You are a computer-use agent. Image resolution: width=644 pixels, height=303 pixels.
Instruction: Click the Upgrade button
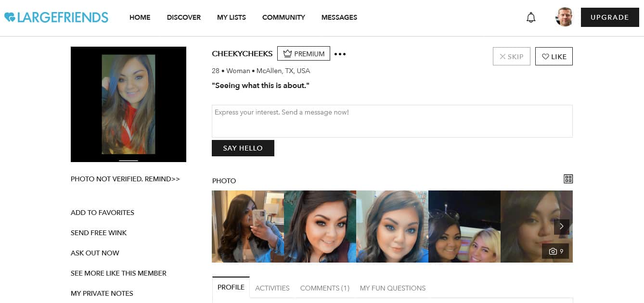(x=610, y=17)
